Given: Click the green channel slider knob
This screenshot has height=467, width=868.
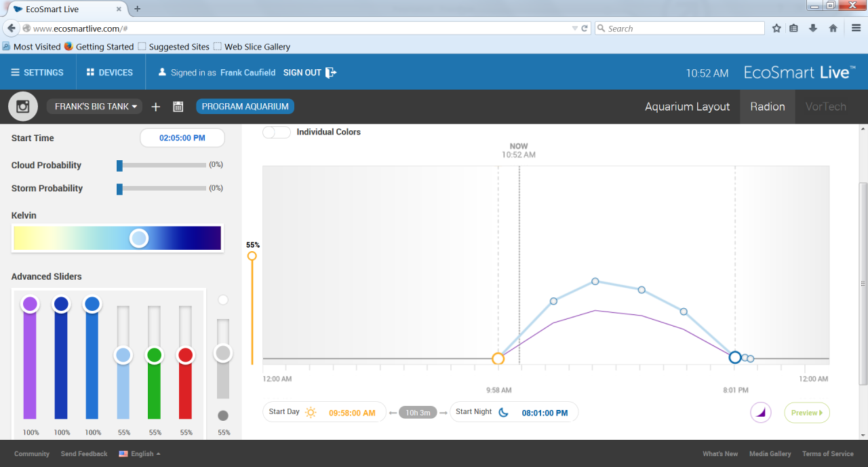Looking at the screenshot, I should [155, 355].
